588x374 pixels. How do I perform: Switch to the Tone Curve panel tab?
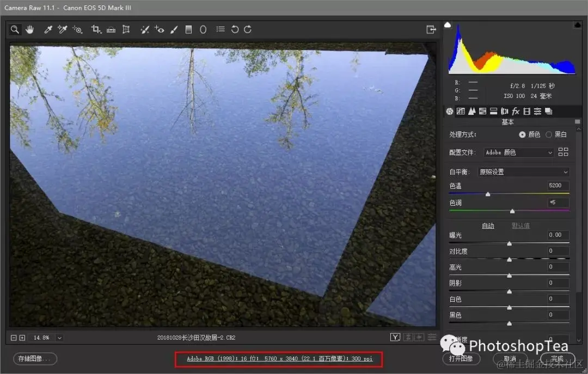click(461, 111)
